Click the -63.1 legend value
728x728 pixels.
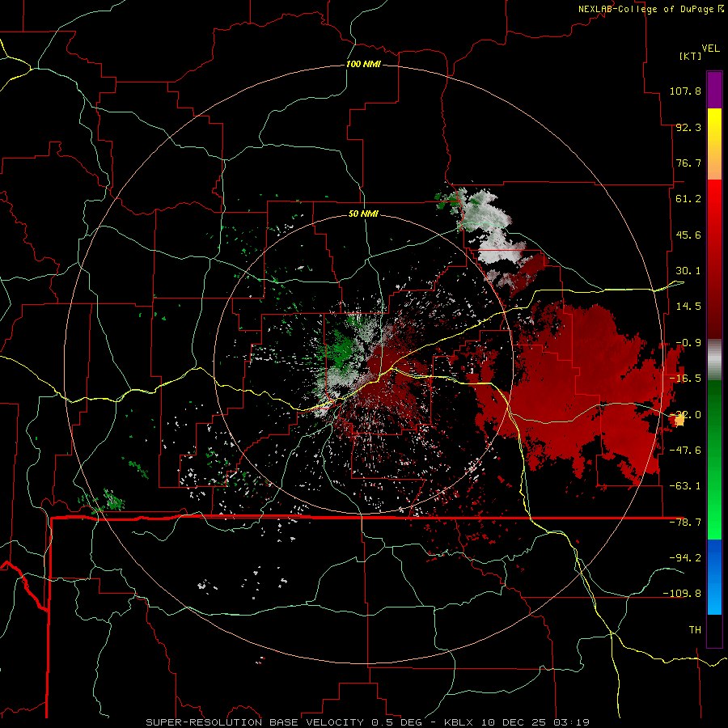[685, 486]
